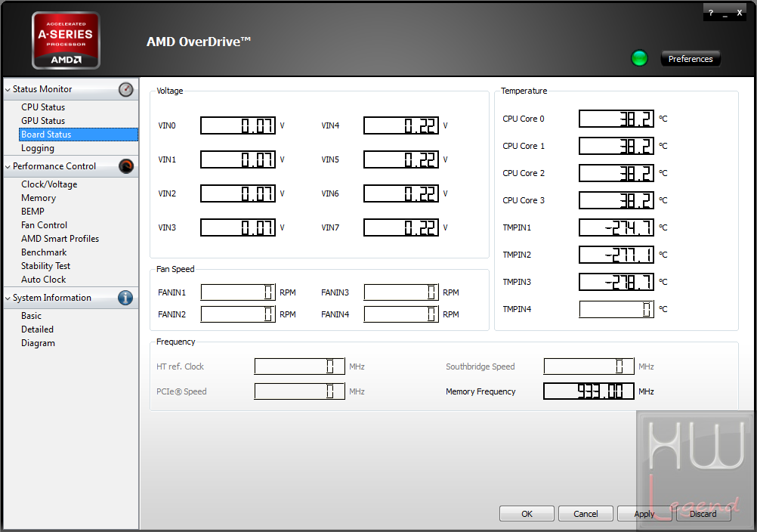Screen dimensions: 757x532
Task: Open the GPU Status page
Action: click(43, 121)
